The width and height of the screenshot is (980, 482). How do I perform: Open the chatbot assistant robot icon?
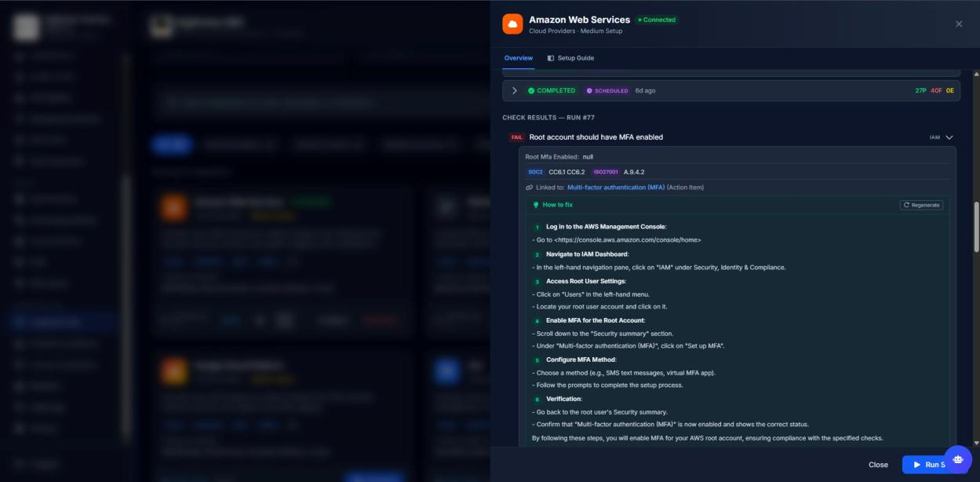point(958,459)
